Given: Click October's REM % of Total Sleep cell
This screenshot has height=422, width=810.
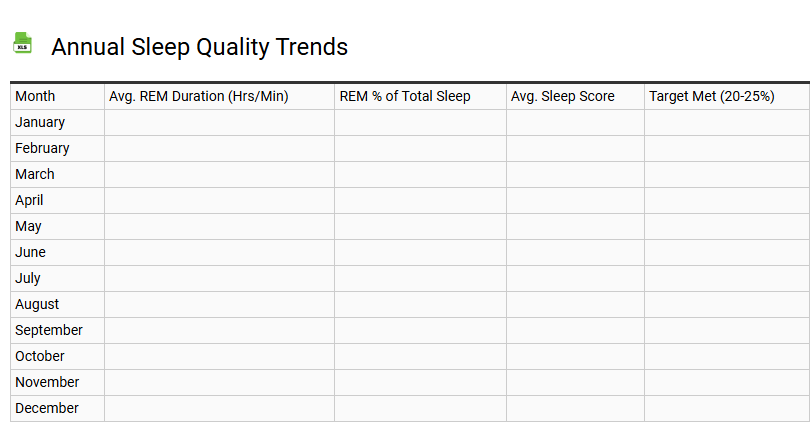Looking at the screenshot, I should pos(420,356).
